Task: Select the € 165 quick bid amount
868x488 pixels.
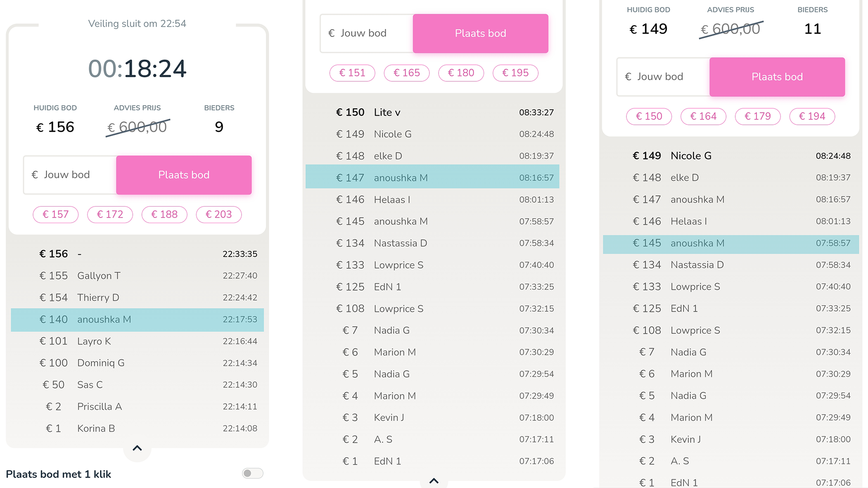Action: click(x=406, y=73)
